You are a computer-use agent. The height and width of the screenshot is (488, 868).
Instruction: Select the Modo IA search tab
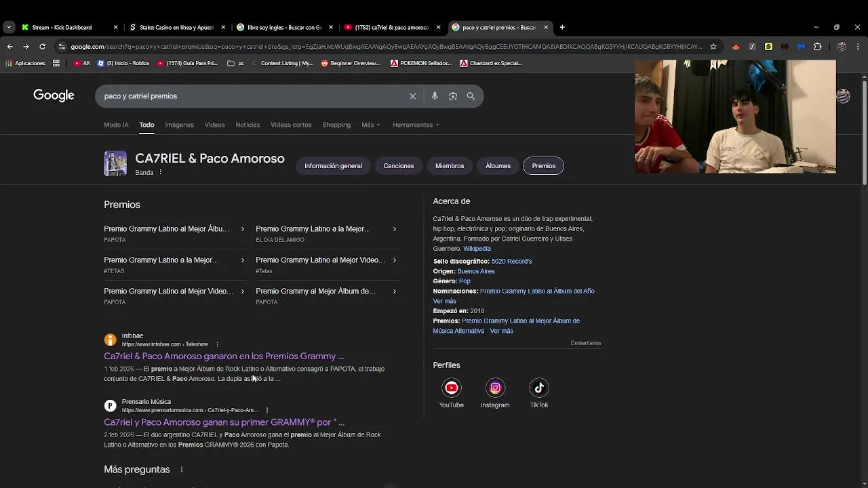tap(116, 125)
